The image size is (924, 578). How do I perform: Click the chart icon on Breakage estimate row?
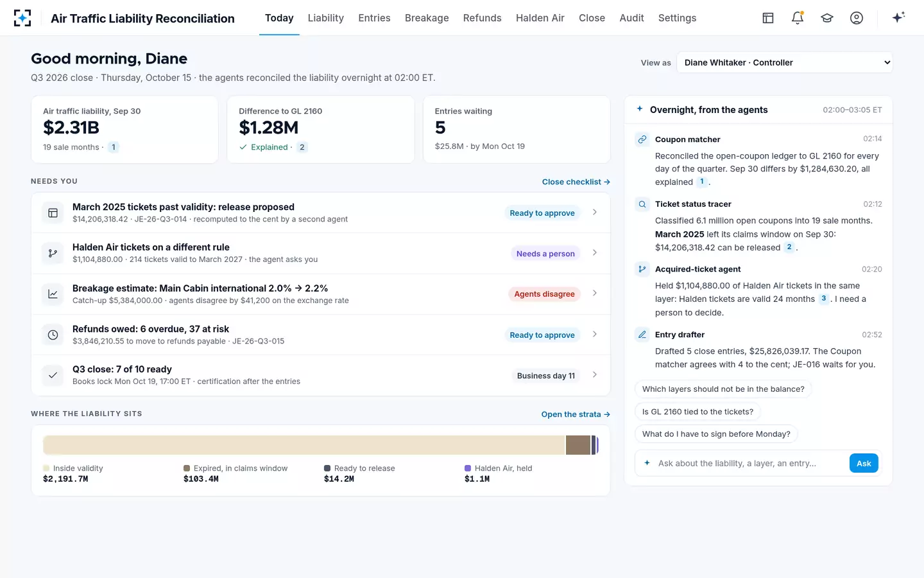(x=53, y=294)
